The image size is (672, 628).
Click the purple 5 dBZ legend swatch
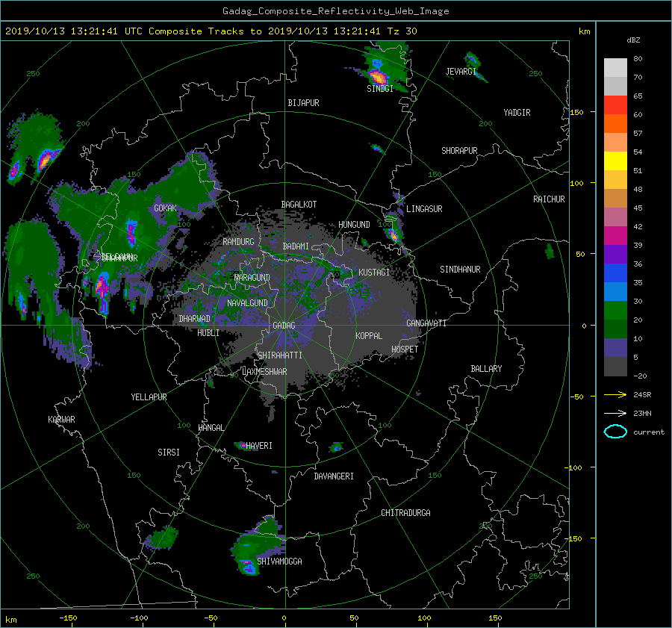tap(615, 347)
